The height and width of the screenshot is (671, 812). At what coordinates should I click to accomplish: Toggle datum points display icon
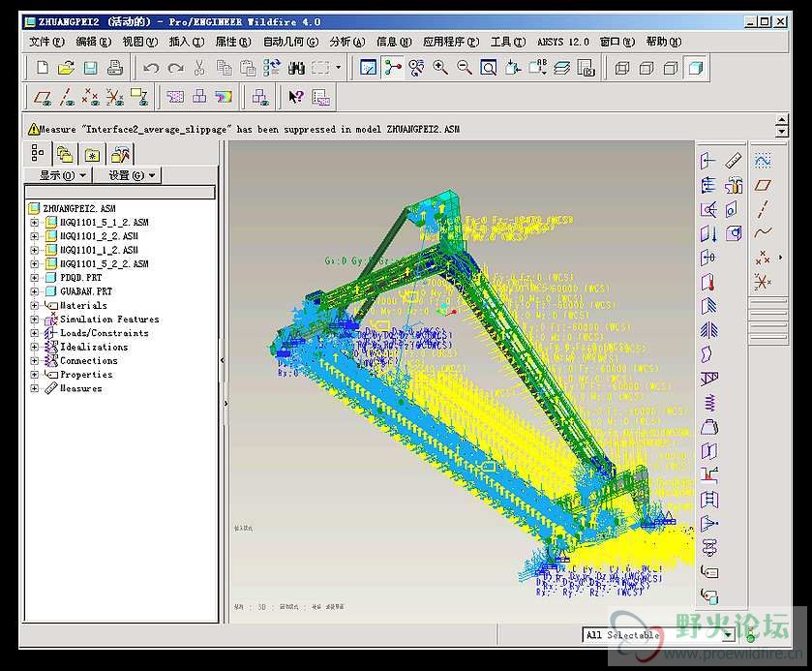91,97
